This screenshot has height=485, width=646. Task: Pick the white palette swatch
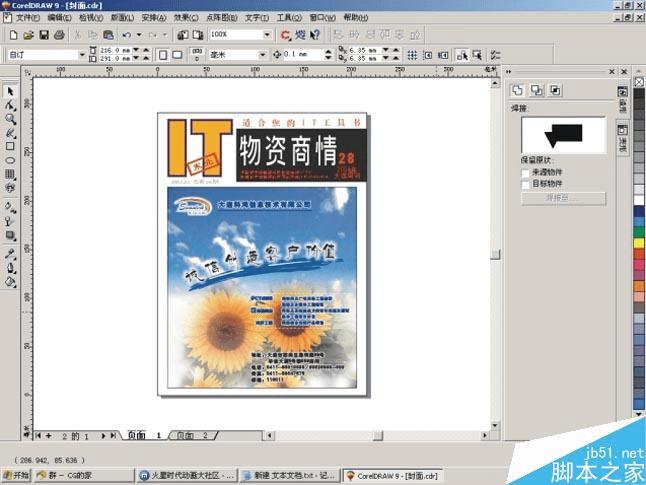tap(639, 200)
